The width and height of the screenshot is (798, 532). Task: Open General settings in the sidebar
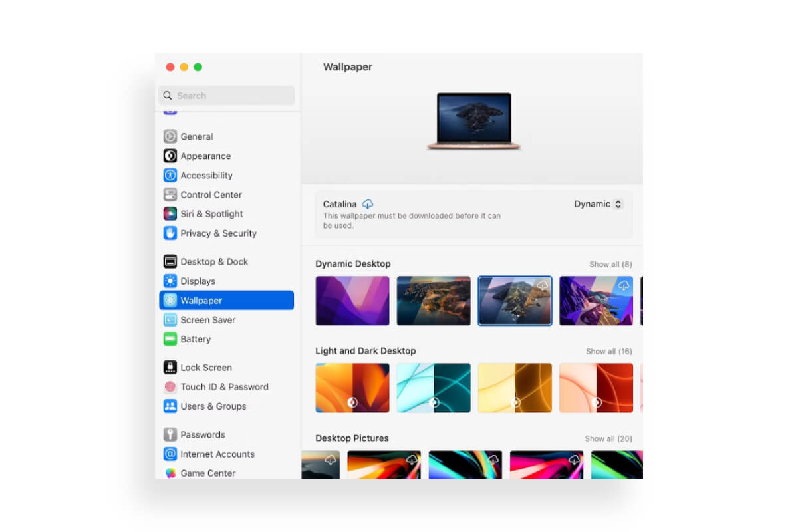(196, 136)
